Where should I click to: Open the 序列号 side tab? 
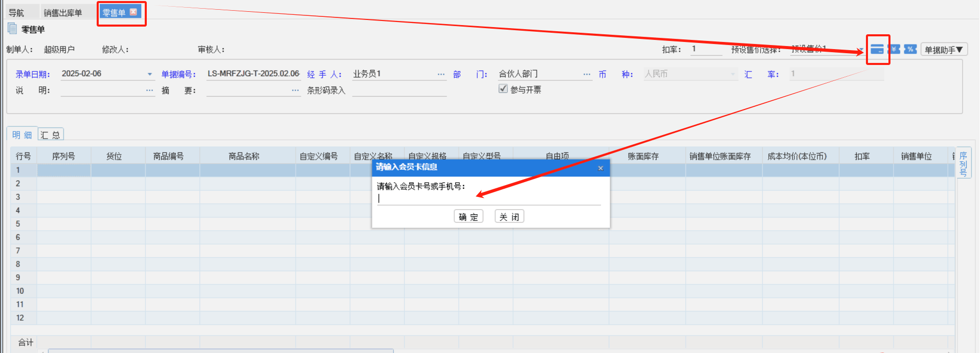(964, 164)
